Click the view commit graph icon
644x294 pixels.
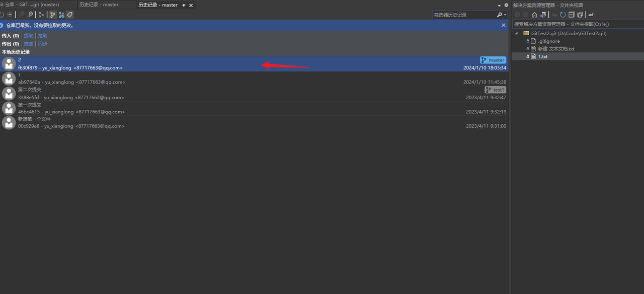pos(41,15)
